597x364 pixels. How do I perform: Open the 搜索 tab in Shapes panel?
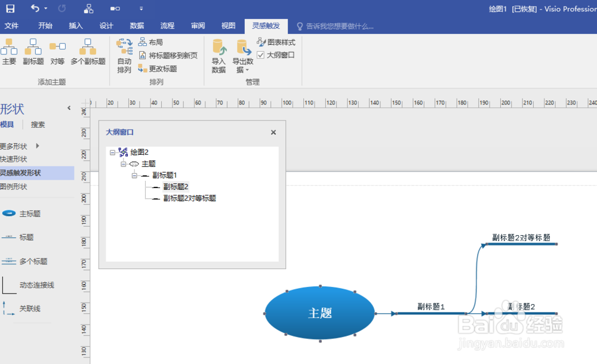tap(38, 125)
